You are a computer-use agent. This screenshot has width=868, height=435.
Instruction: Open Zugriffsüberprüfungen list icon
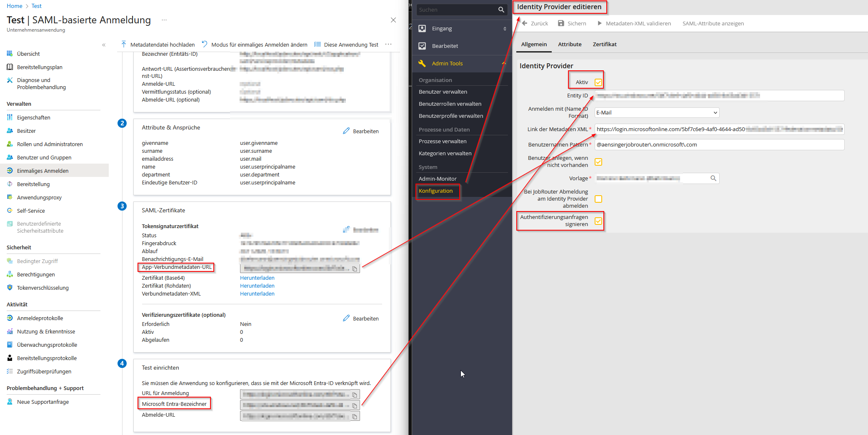(x=10, y=371)
